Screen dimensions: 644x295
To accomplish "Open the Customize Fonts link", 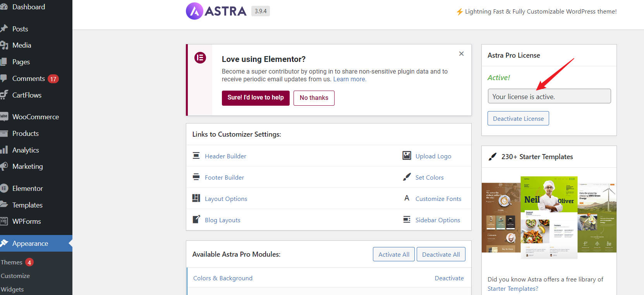I will (x=438, y=199).
